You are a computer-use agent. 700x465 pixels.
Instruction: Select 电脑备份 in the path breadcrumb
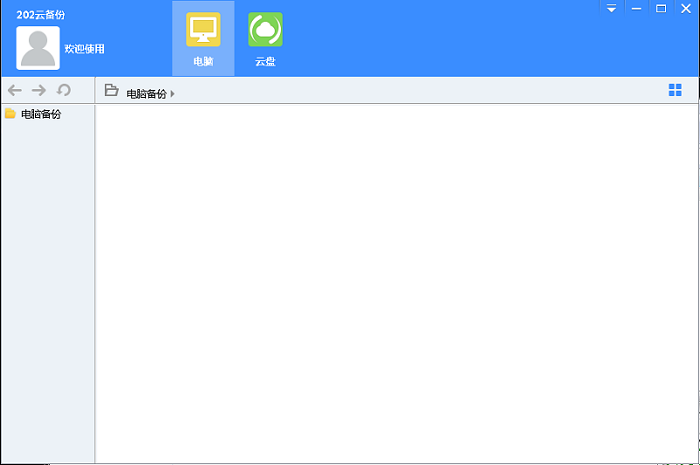[x=146, y=94]
